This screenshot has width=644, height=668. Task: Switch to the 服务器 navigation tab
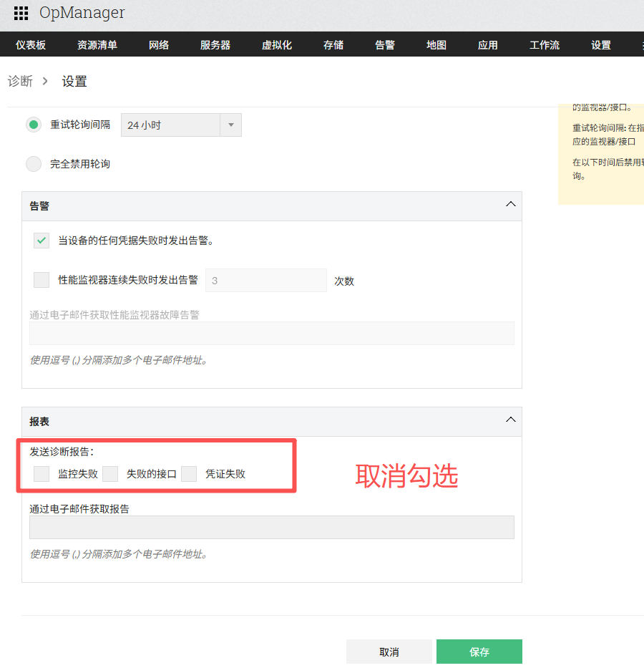[x=215, y=45]
